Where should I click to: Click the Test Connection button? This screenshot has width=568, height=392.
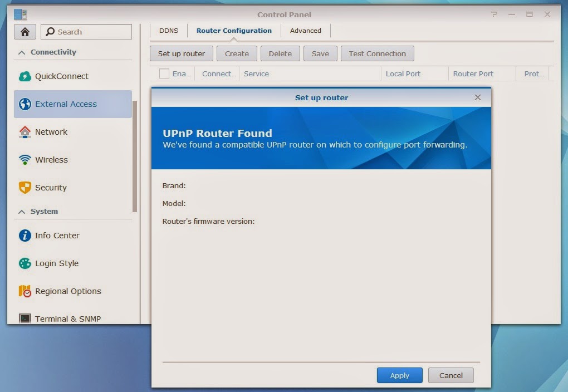click(377, 53)
